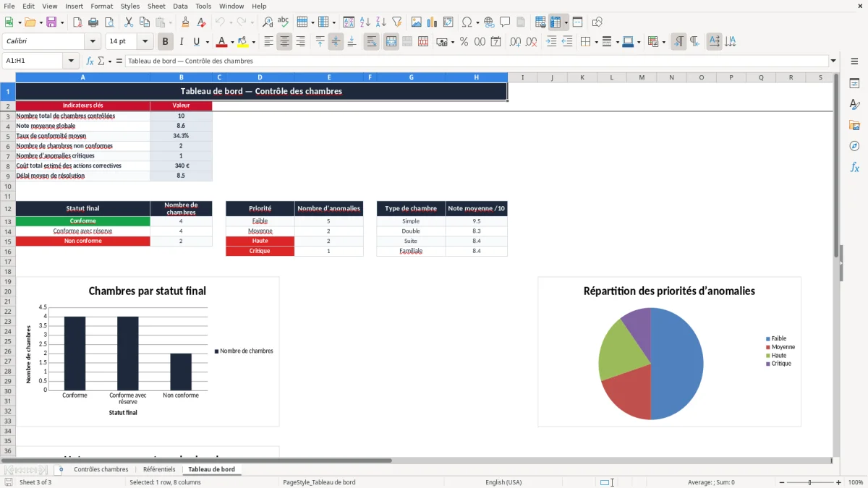Image resolution: width=868 pixels, height=488 pixels.
Task: Select the Chambres par statut final chart
Action: 148,351
